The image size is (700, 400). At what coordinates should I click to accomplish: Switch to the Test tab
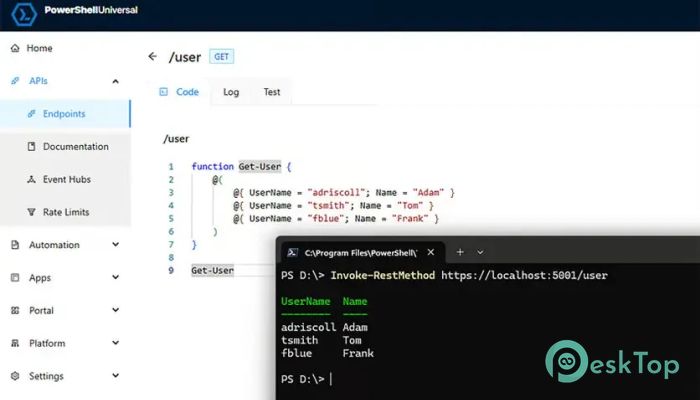(x=271, y=92)
